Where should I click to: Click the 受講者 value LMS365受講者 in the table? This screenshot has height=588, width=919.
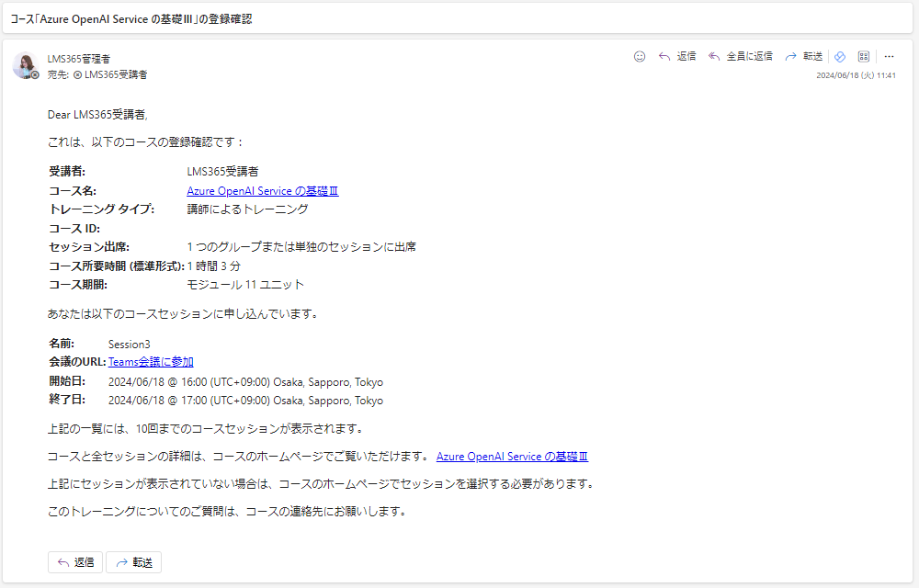coord(222,172)
